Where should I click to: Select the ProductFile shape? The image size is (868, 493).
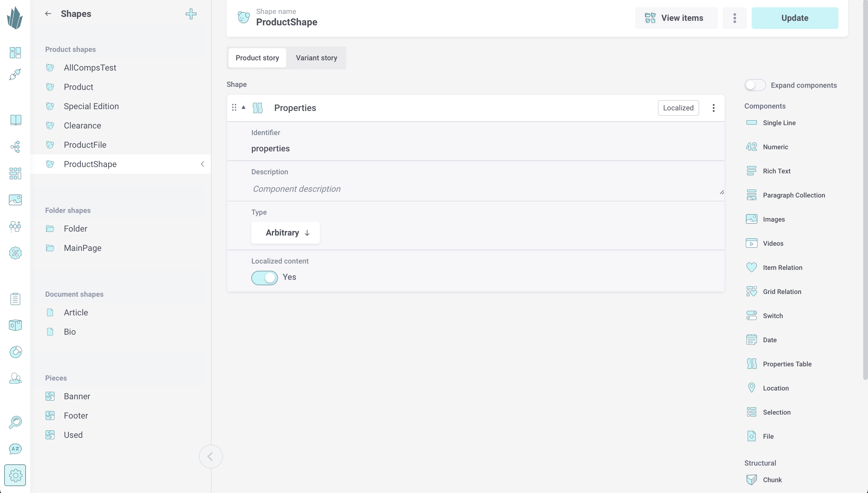coord(121,145)
